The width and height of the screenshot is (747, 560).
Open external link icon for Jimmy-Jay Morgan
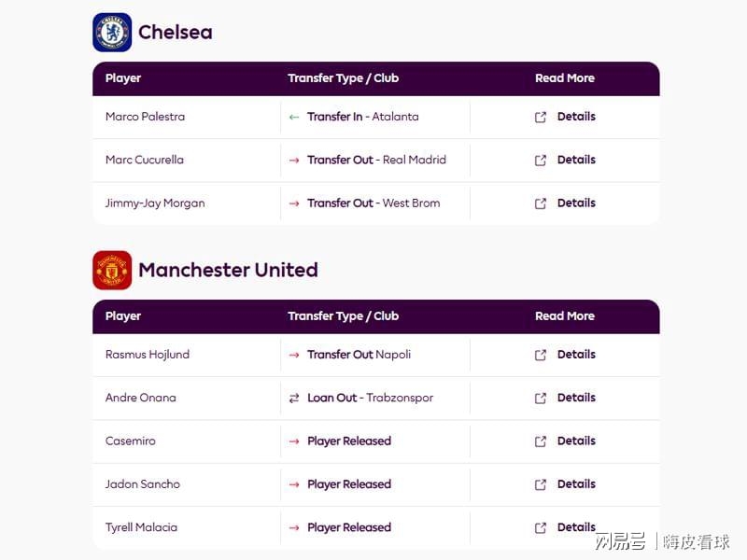(541, 203)
